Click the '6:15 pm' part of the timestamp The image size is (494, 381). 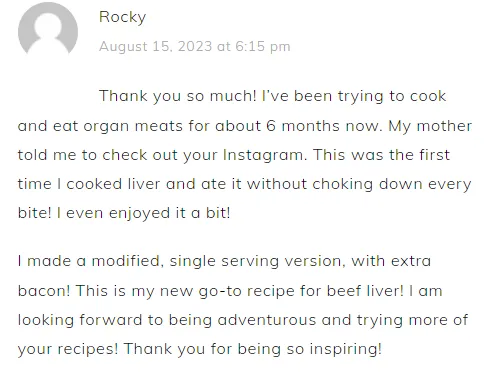(x=263, y=46)
